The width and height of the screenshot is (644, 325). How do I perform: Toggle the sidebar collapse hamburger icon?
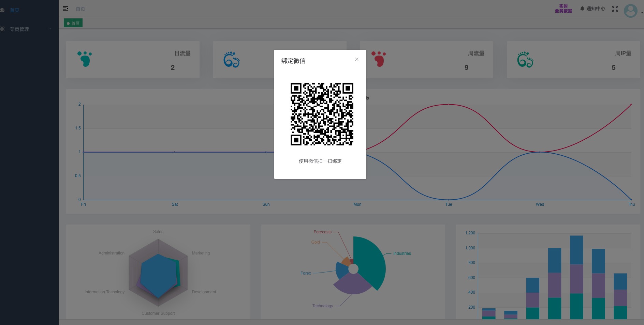click(65, 9)
